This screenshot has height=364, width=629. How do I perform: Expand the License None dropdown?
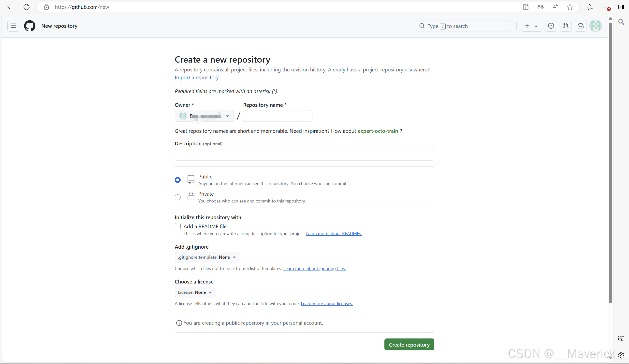point(194,292)
